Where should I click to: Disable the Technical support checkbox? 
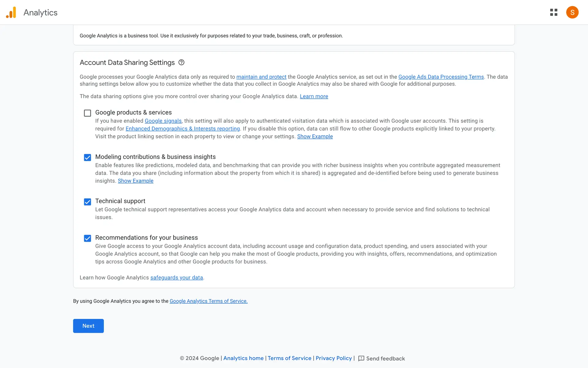pyautogui.click(x=87, y=202)
